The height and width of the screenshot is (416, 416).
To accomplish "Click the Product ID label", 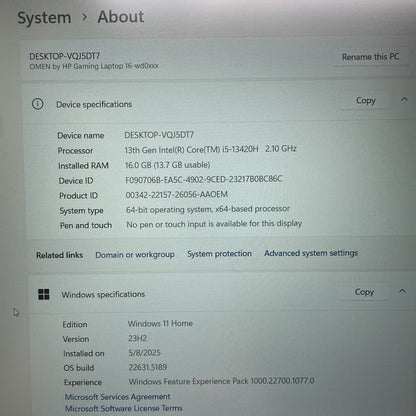I will 78,196.
